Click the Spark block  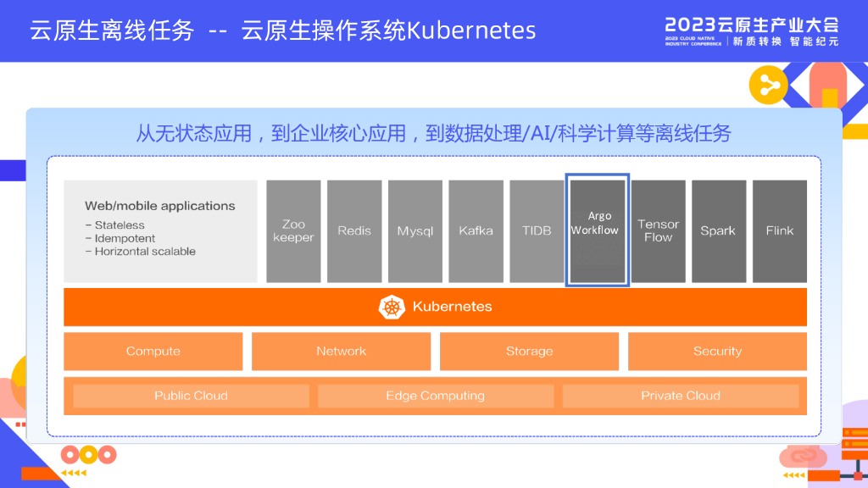click(719, 231)
